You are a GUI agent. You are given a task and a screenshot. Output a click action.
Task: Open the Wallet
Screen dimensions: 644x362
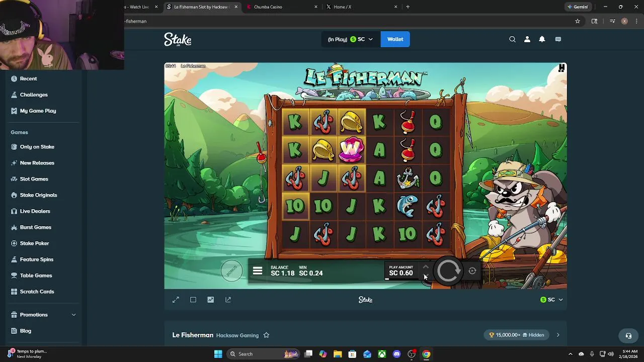[x=395, y=39]
